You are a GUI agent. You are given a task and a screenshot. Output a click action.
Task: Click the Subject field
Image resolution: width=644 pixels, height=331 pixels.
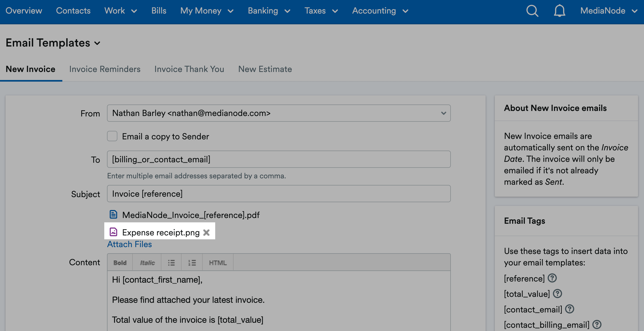[279, 194]
